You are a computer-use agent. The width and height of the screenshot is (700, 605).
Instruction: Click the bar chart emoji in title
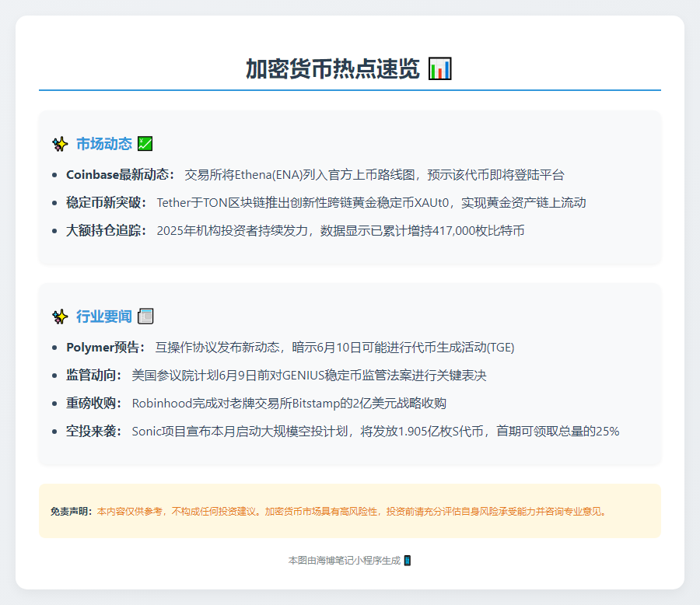[440, 68]
